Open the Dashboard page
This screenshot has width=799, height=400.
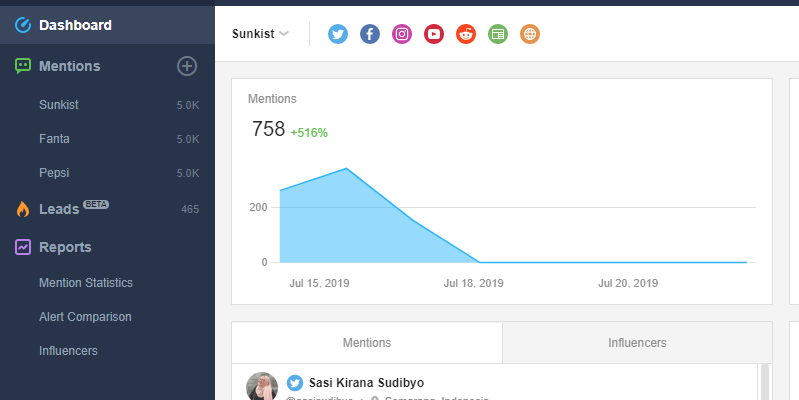click(107, 25)
